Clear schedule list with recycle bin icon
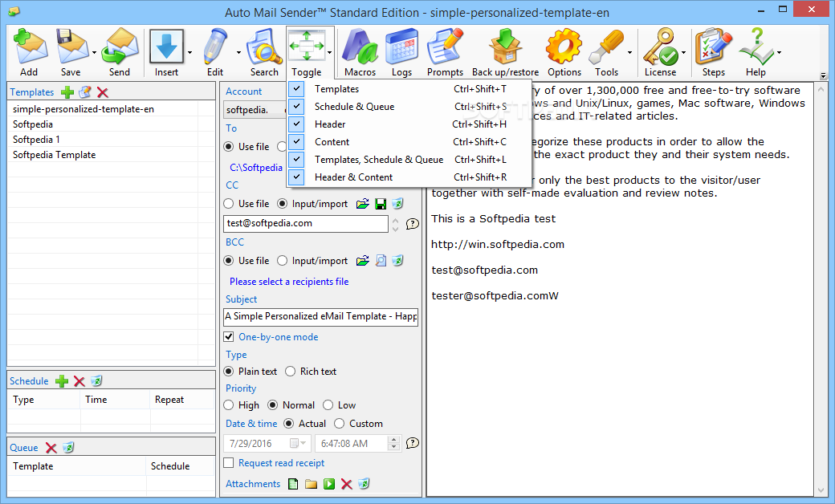835x504 pixels. [96, 380]
